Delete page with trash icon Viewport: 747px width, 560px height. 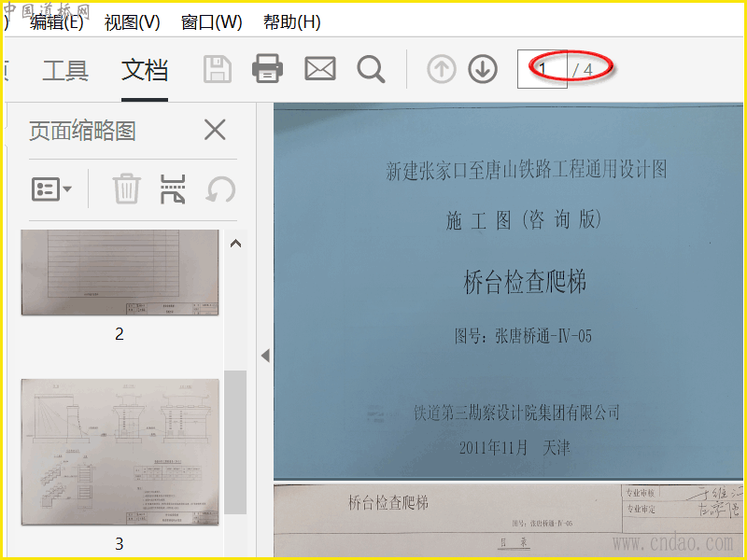tap(127, 189)
